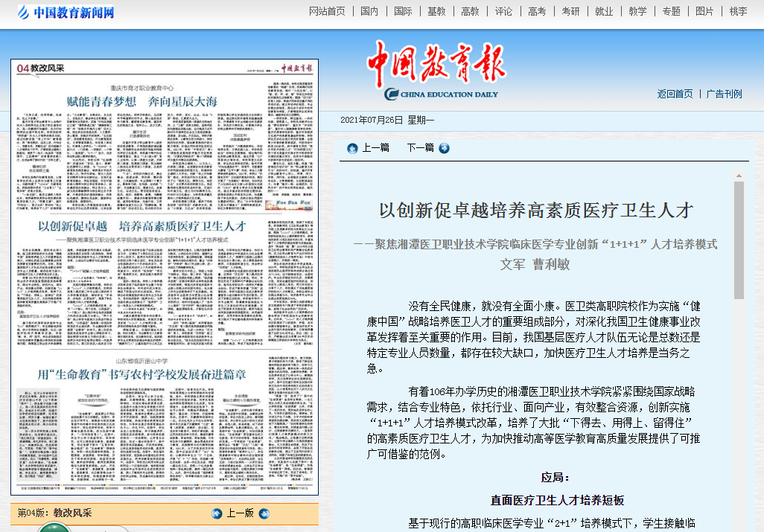Open the 桃李 navigation item

pos(738,11)
